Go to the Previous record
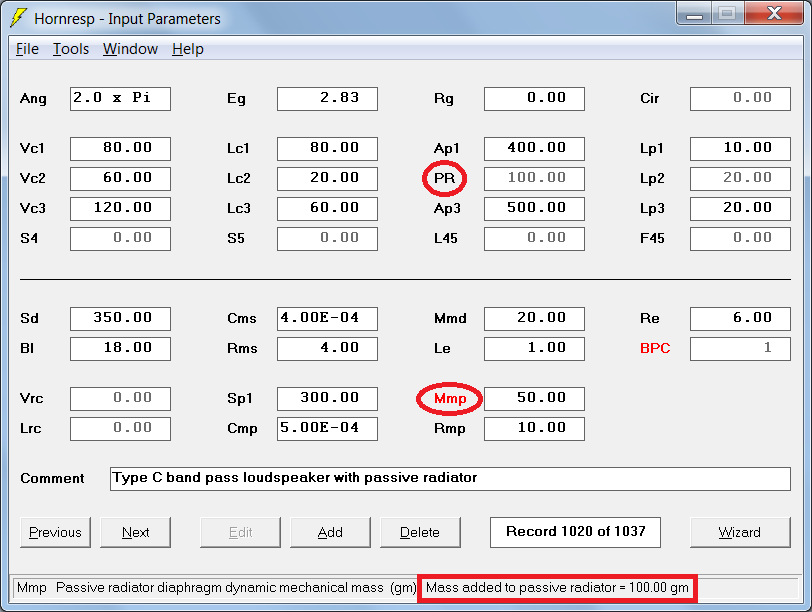The height and width of the screenshot is (612, 812). 55,532
